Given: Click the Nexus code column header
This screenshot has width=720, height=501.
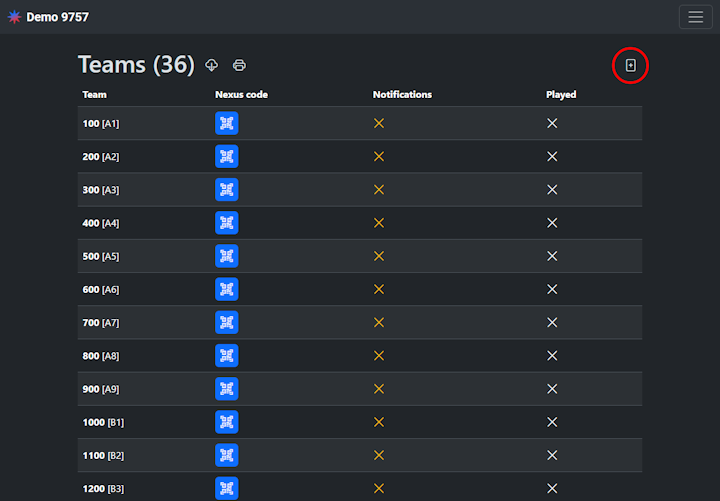Looking at the screenshot, I should click(241, 95).
